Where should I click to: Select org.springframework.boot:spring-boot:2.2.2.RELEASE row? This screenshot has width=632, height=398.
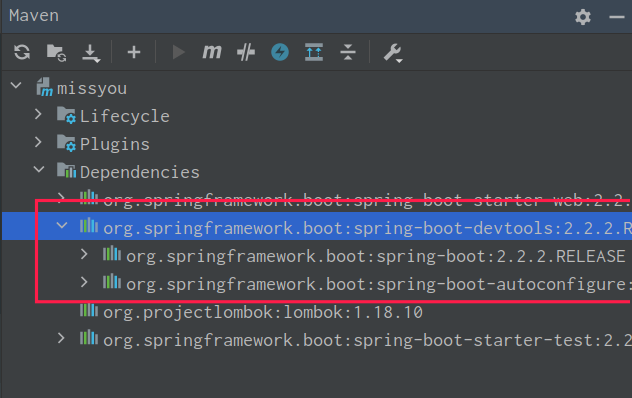[317, 256]
